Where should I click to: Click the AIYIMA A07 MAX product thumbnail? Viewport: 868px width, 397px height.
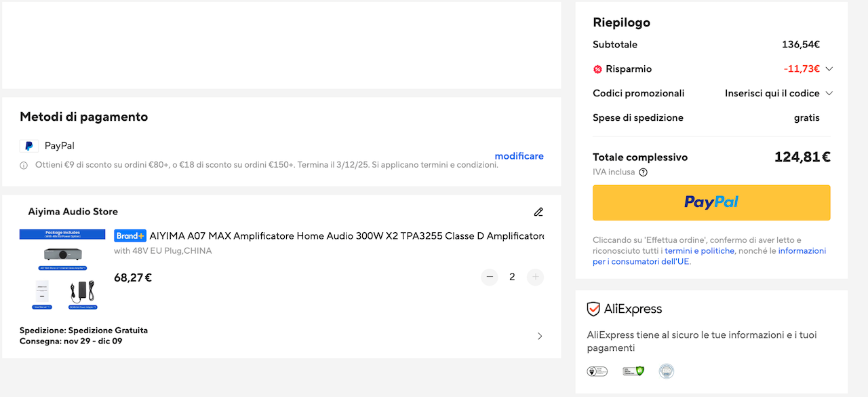tap(62, 269)
